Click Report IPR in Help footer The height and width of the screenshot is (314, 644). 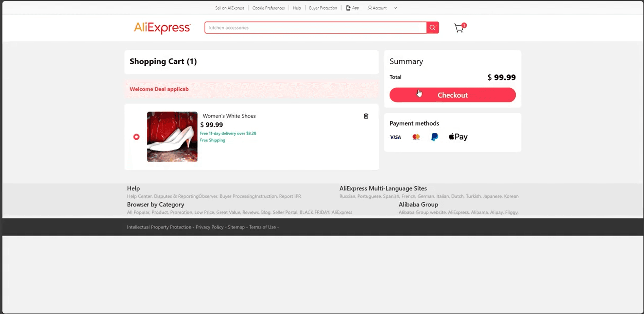click(290, 196)
